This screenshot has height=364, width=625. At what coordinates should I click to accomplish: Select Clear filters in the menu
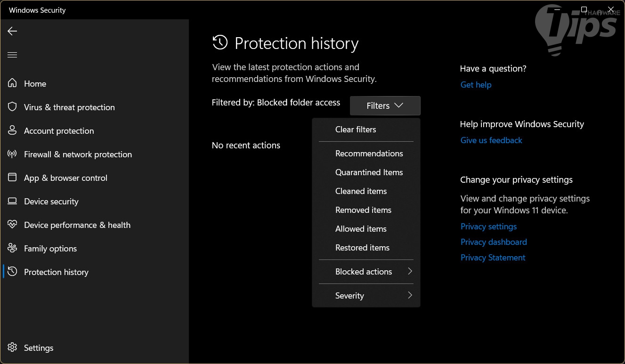356,129
